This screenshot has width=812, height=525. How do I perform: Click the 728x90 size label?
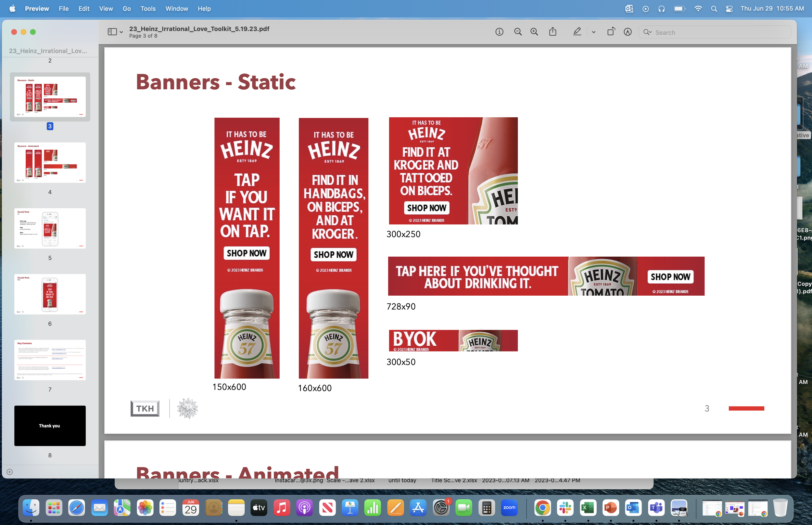pos(401,306)
